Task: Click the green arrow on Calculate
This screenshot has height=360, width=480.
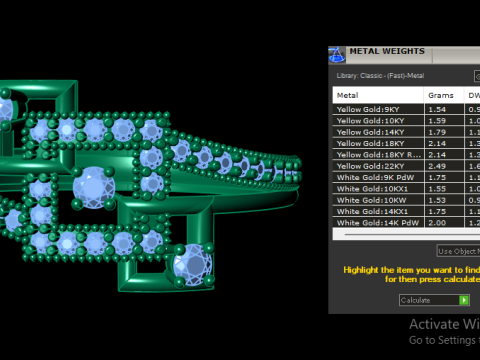Action: point(464,300)
